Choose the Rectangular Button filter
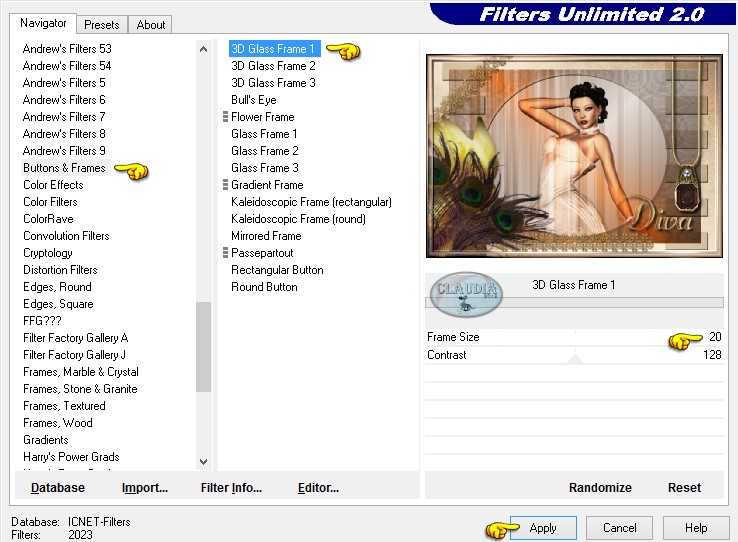This screenshot has width=738, height=542. tap(277, 270)
